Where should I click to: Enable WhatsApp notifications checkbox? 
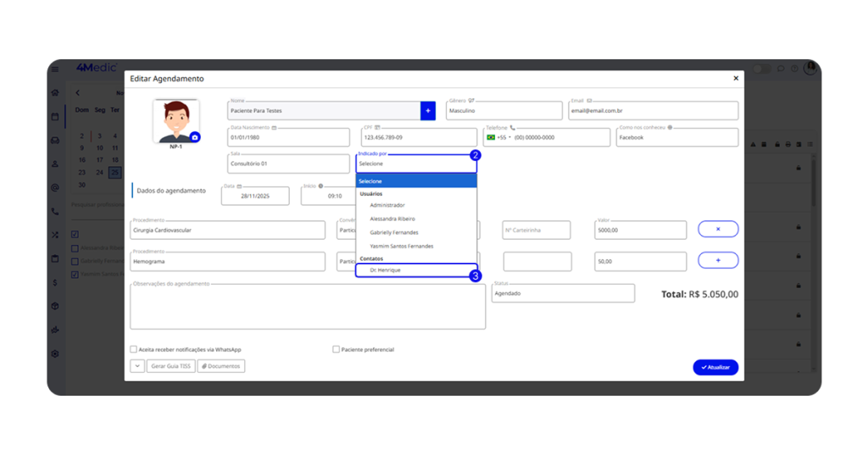coord(133,349)
